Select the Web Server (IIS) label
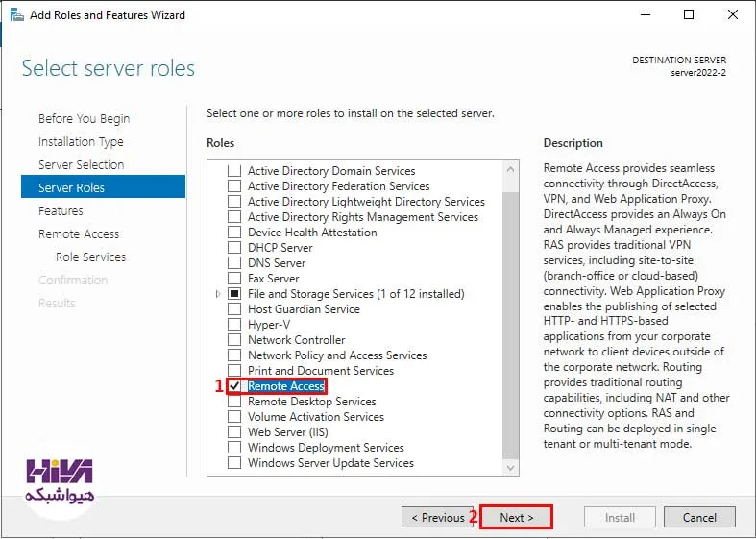Viewport: 756px width, 539px height. pyautogui.click(x=288, y=432)
